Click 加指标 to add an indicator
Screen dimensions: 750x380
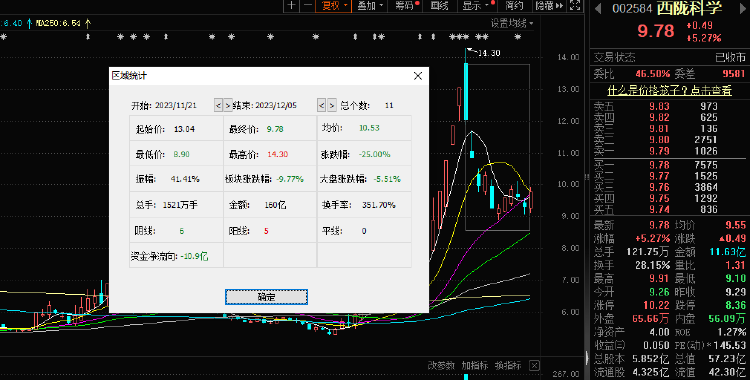click(x=474, y=366)
